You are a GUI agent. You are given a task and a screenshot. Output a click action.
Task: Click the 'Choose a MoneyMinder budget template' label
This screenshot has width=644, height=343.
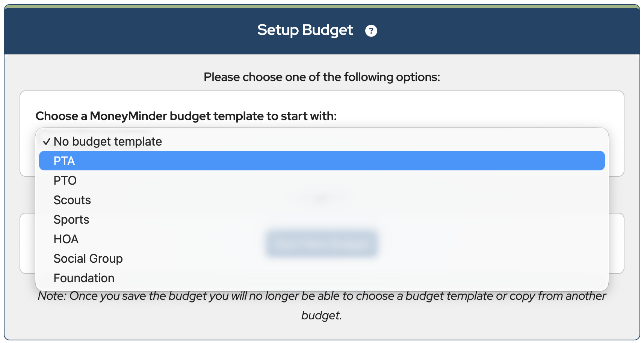pyautogui.click(x=186, y=116)
